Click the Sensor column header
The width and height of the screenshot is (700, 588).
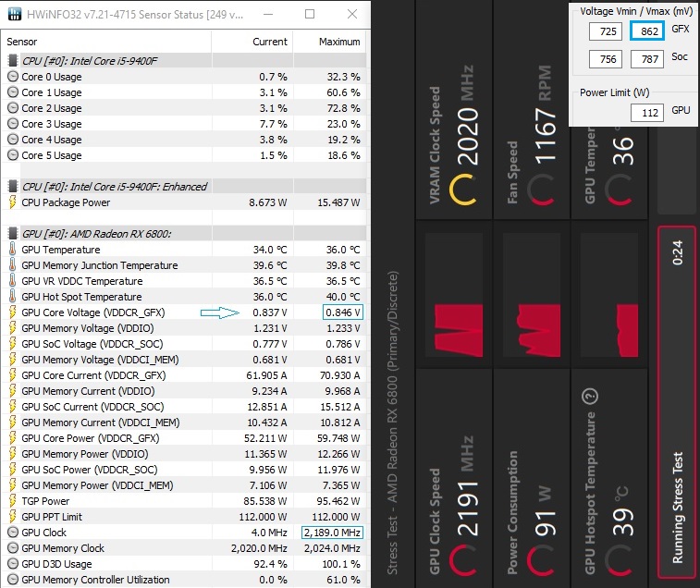point(22,42)
